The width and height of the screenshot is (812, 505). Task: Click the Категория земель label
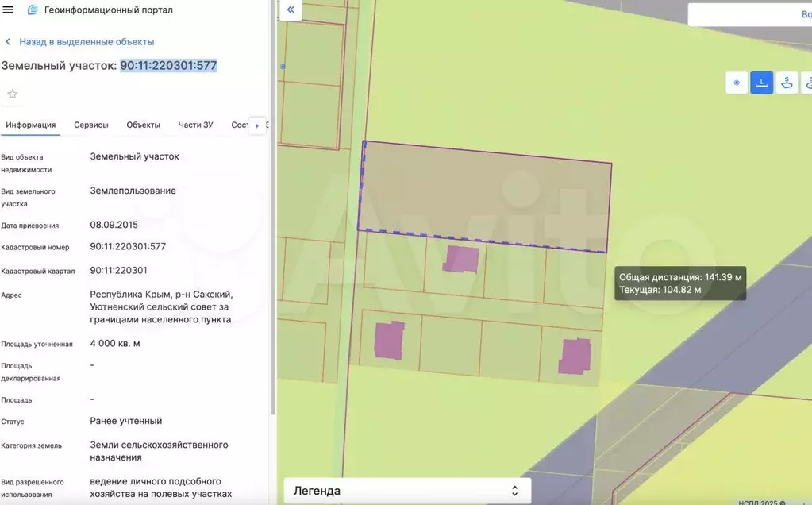[31, 445]
